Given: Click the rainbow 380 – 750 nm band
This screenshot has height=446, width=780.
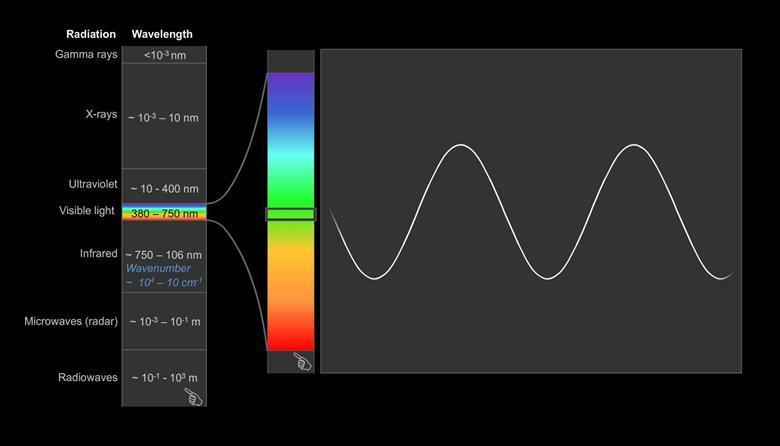Looking at the screenshot, I should tap(164, 213).
